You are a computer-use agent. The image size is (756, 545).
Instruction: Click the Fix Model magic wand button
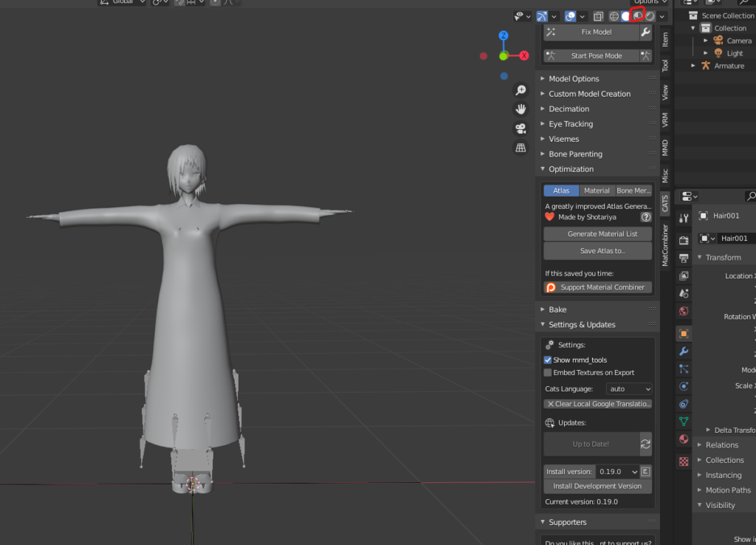(591, 32)
